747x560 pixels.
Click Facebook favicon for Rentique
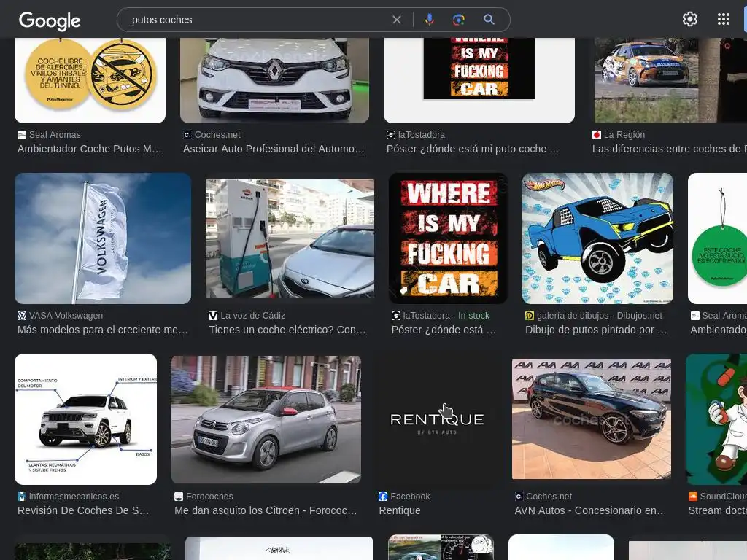(x=383, y=497)
